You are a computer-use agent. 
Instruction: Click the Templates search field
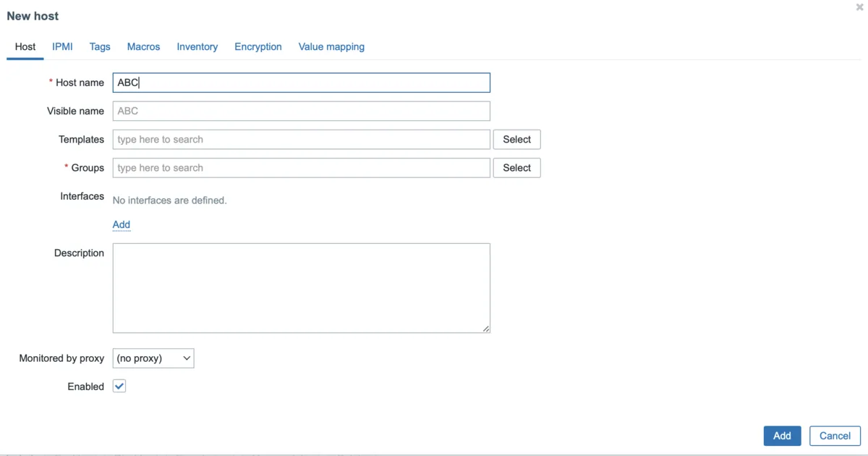(x=301, y=140)
